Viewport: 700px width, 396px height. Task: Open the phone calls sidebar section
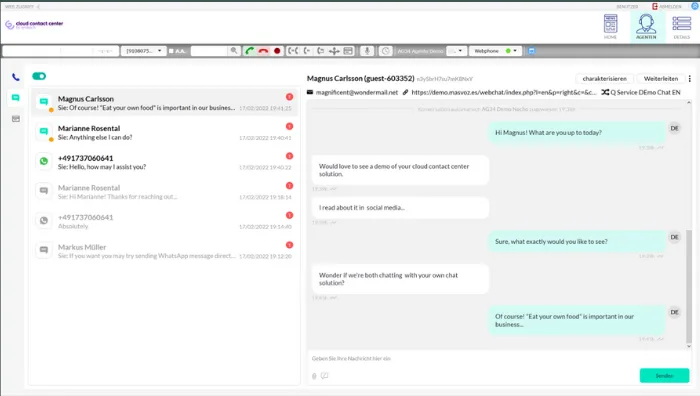coord(16,77)
